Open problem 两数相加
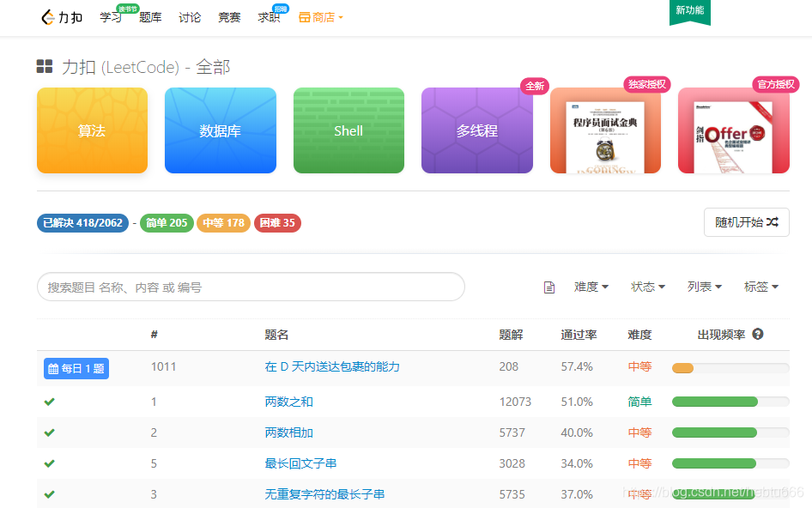 (288, 432)
